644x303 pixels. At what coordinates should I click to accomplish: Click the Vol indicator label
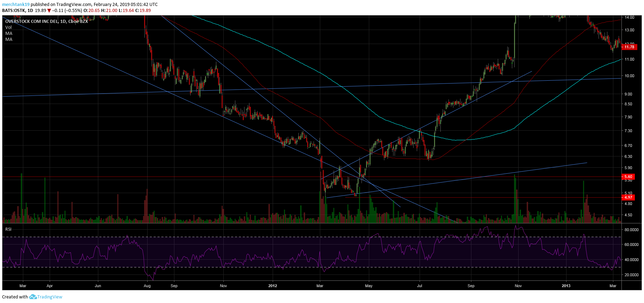click(x=8, y=27)
